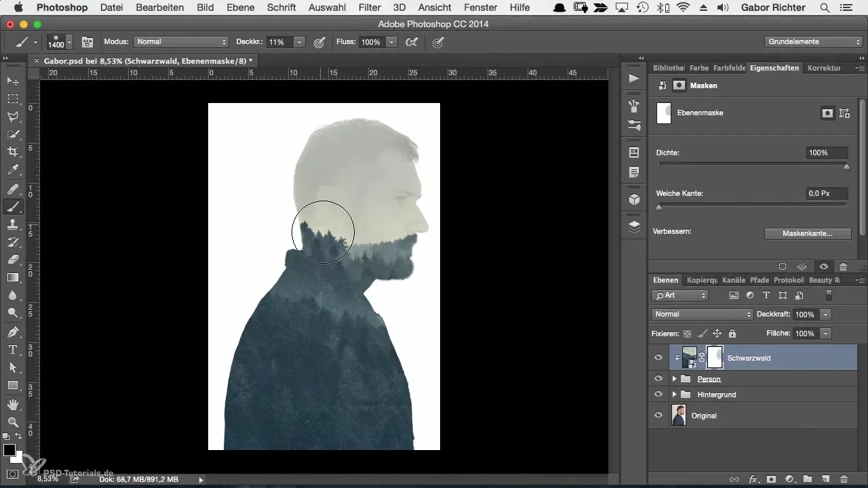Switch to the Kanäle tab
Screen dimensions: 868x488
point(734,280)
